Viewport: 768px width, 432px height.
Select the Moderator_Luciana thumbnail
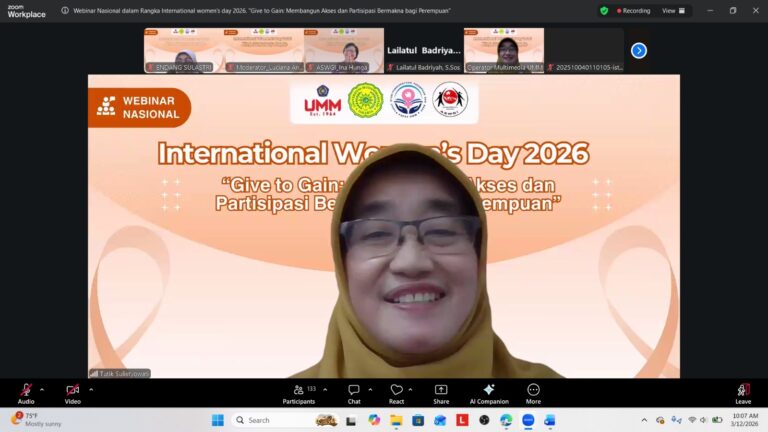(264, 50)
